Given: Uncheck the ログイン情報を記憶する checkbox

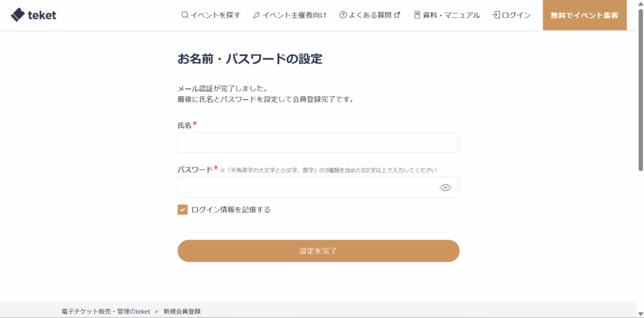Looking at the screenshot, I should click(182, 210).
